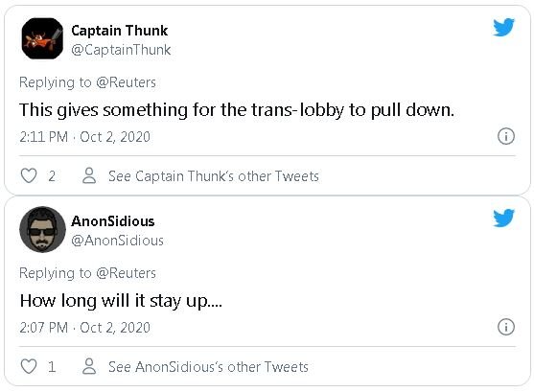The height and width of the screenshot is (392, 534).
Task: Open the info icon on AnonSidious's tweet
Action: (506, 327)
